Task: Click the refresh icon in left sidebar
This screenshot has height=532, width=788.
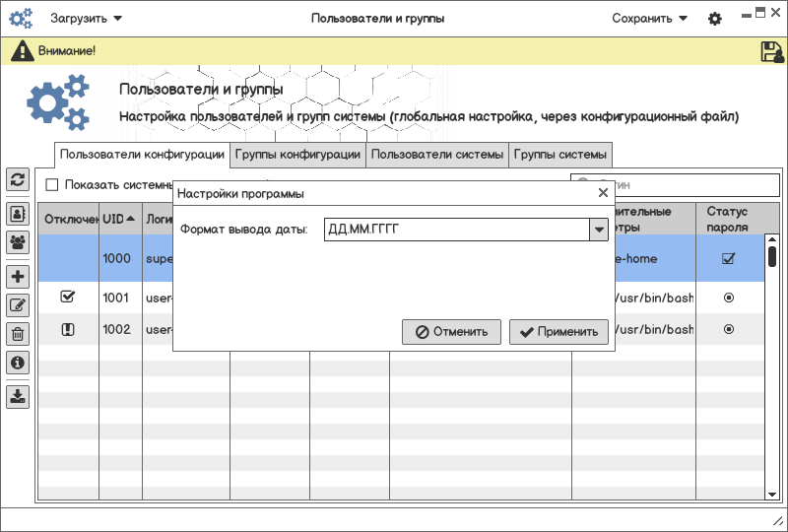Action: point(18,179)
